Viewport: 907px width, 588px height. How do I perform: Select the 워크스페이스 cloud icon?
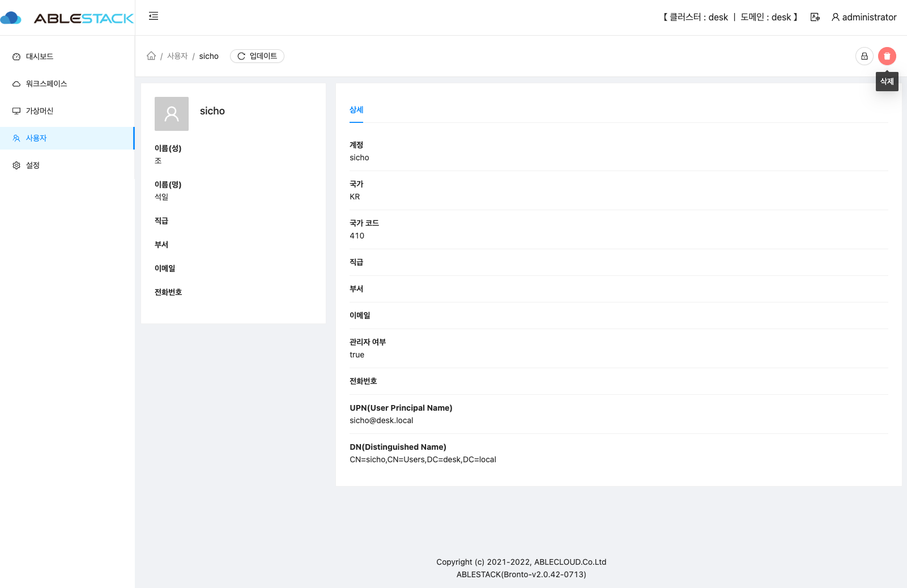point(16,83)
